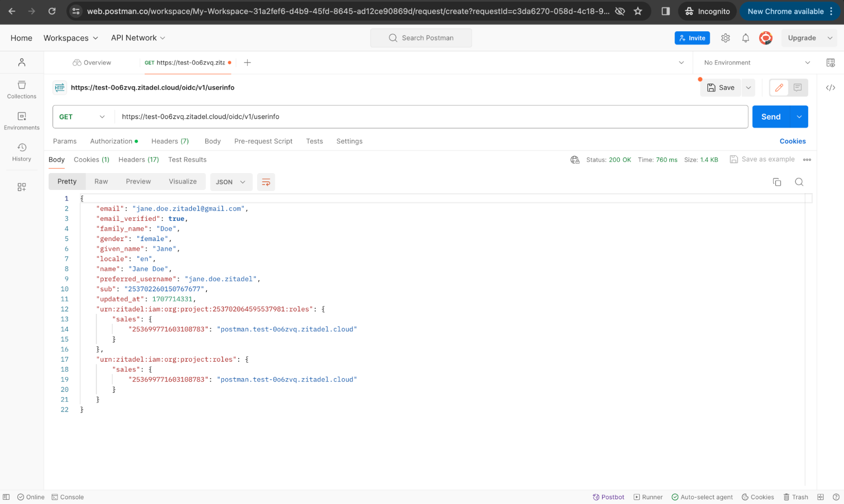844x504 pixels.
Task: Toggle line wrap in response body
Action: tap(266, 182)
